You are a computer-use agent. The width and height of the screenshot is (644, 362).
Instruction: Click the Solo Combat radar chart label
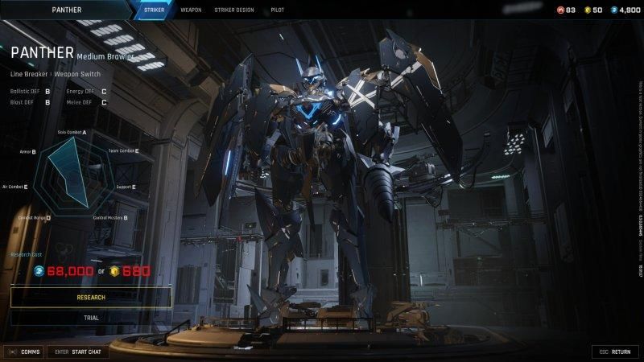click(72, 132)
